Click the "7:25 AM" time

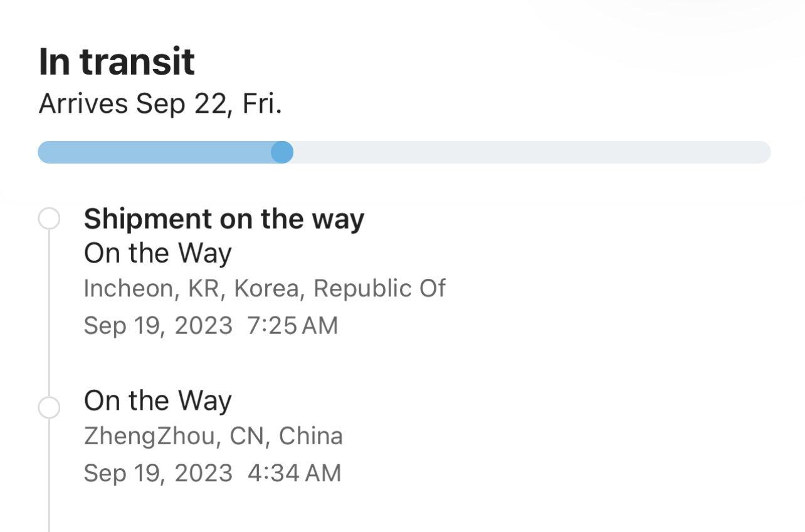[293, 326]
